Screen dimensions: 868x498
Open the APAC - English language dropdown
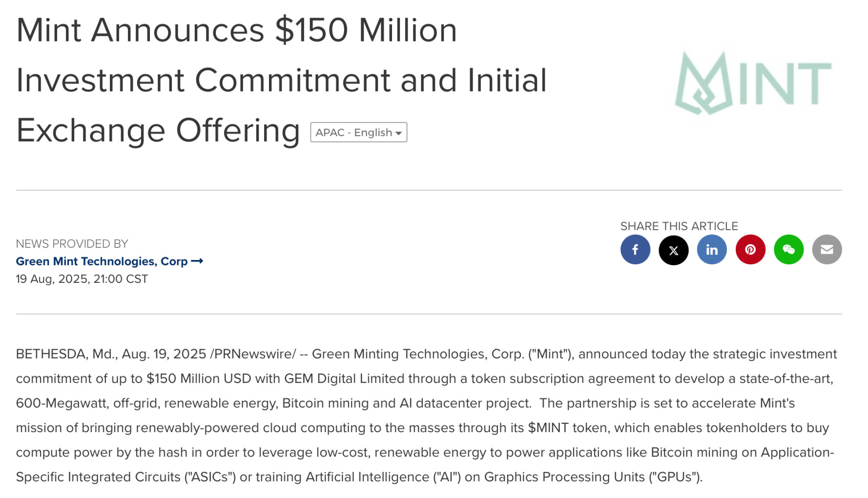(x=358, y=133)
